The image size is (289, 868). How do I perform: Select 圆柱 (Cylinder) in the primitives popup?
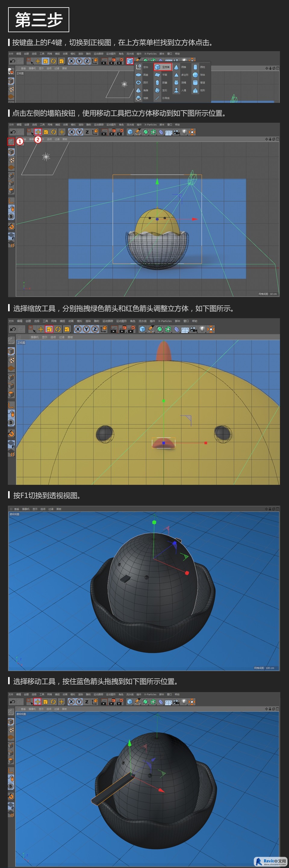click(199, 67)
